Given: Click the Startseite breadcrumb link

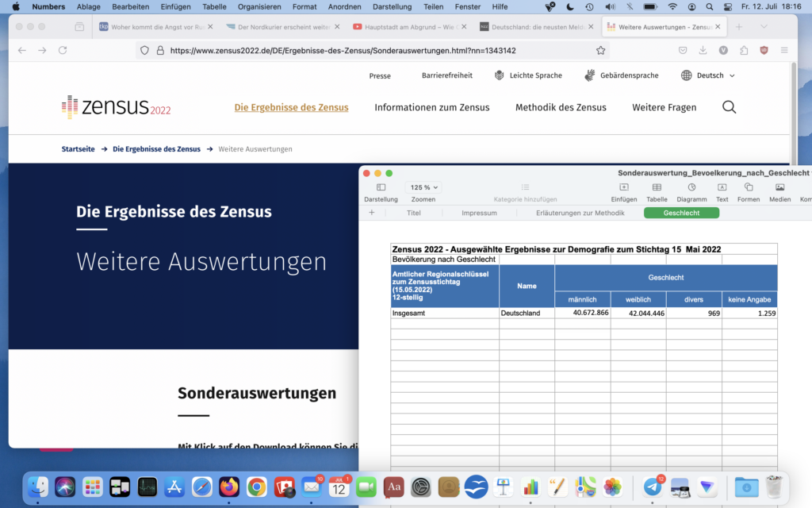Looking at the screenshot, I should 78,149.
